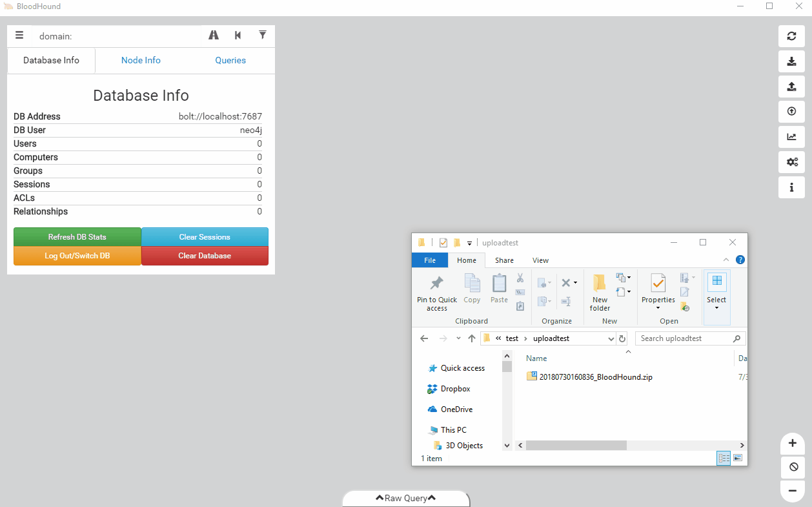The height and width of the screenshot is (507, 812).
Task: Open the Customize Quick Access Toolbar dropdown
Action: point(470,243)
